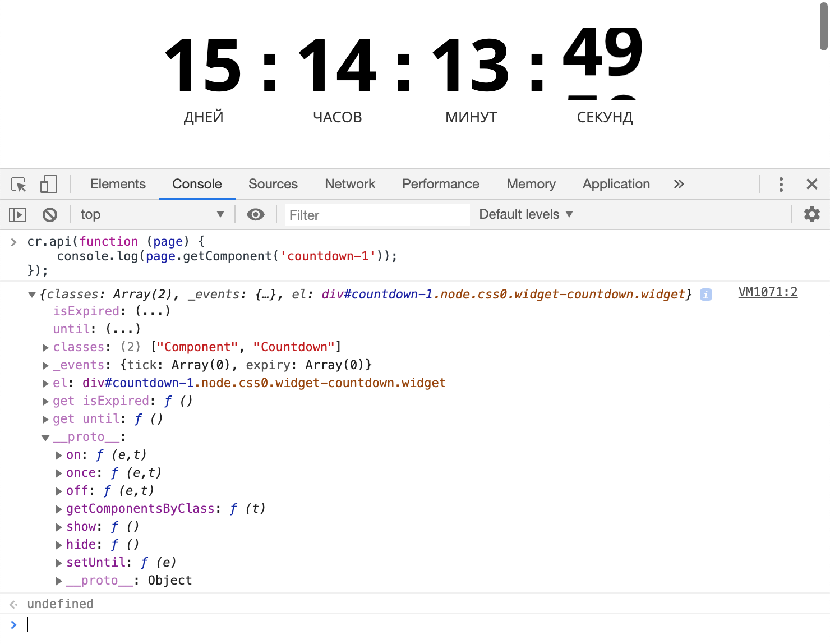Click the days number 15
Viewport: 830px width, 644px height.
(x=204, y=65)
